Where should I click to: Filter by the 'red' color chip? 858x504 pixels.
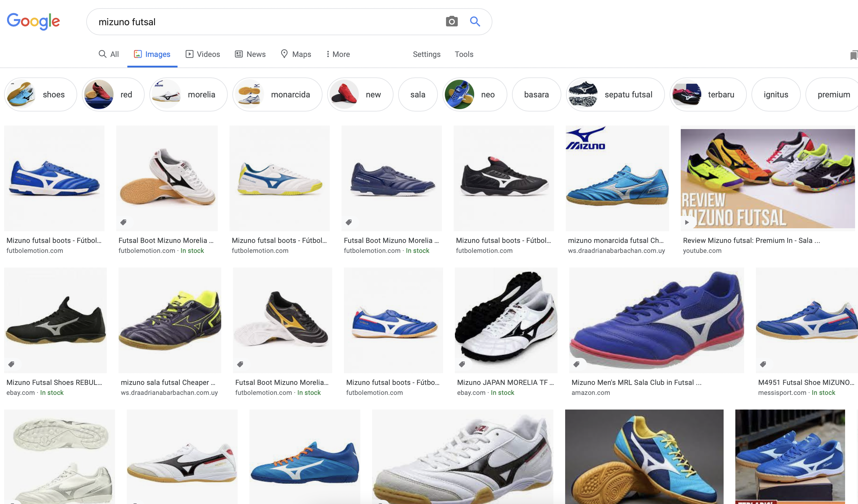(113, 94)
